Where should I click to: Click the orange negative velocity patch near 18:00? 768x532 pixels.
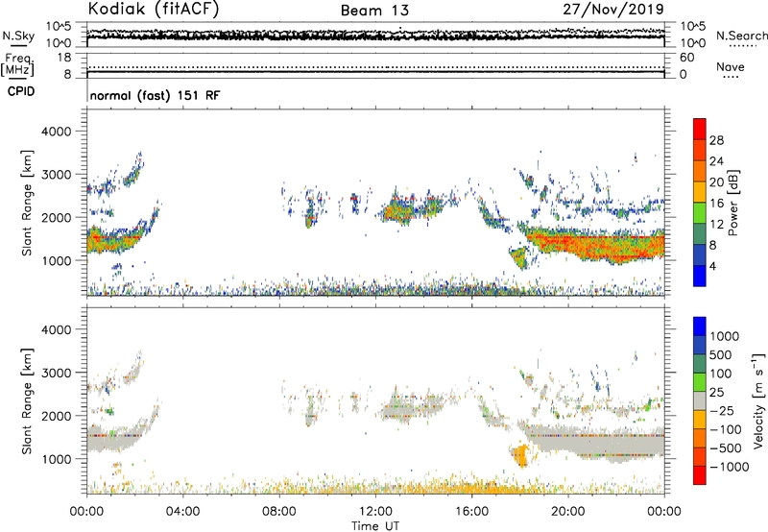520,455
